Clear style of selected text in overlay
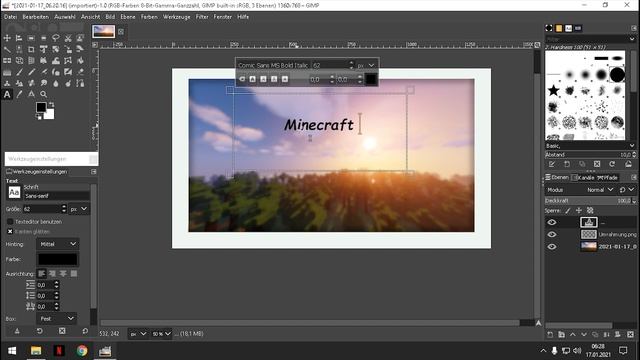The height and width of the screenshot is (360, 640). coord(242,79)
